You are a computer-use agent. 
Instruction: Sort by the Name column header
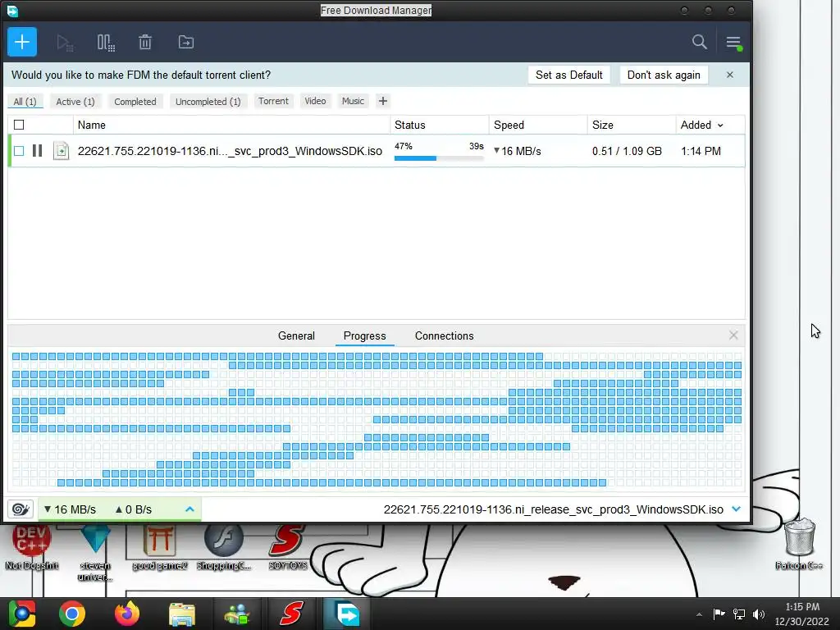coord(231,125)
